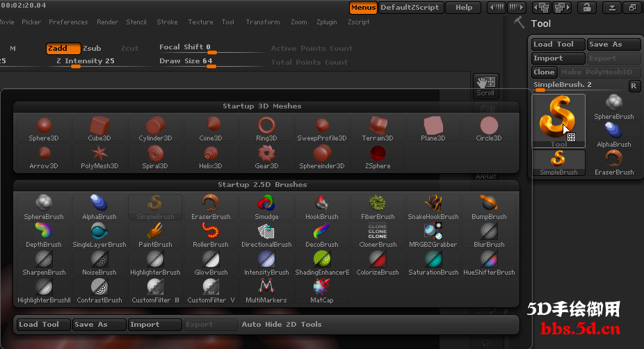Adjust the Focal Shift slider
The image size is (644, 349).
tap(211, 48)
